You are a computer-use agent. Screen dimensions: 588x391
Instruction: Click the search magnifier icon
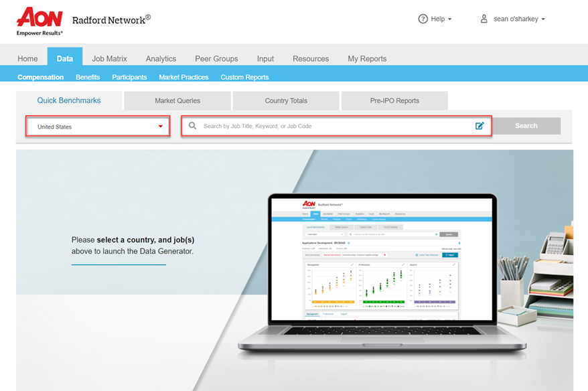coord(192,126)
